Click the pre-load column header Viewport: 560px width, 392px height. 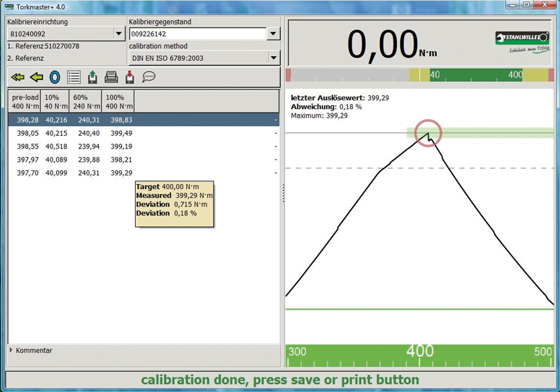(x=24, y=101)
